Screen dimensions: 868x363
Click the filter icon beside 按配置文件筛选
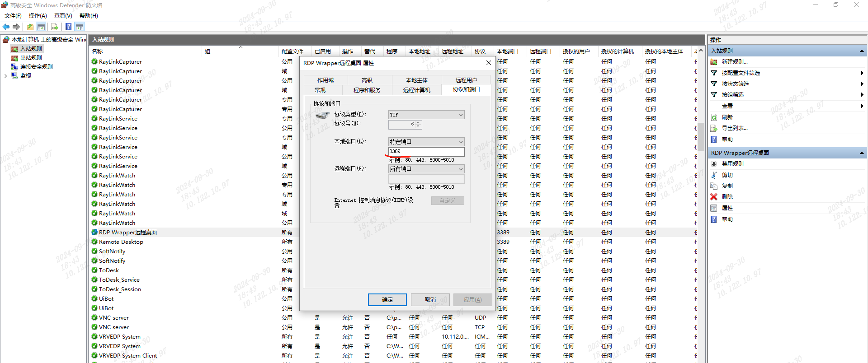714,73
